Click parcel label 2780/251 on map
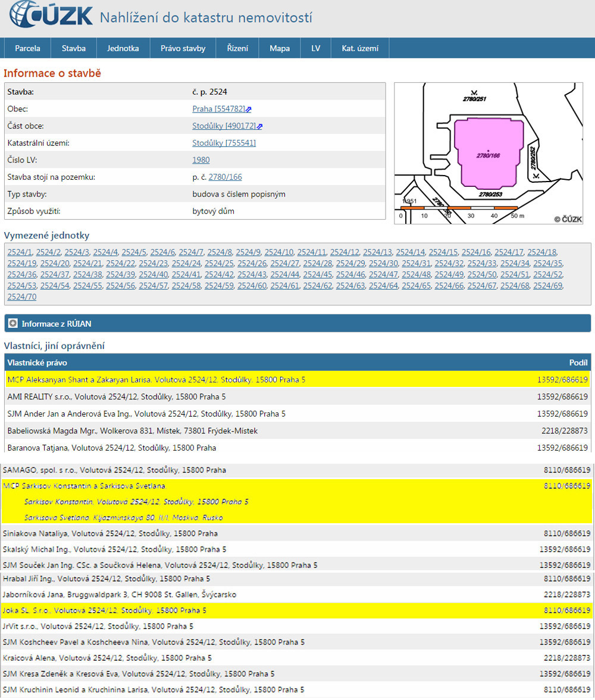 click(x=474, y=99)
